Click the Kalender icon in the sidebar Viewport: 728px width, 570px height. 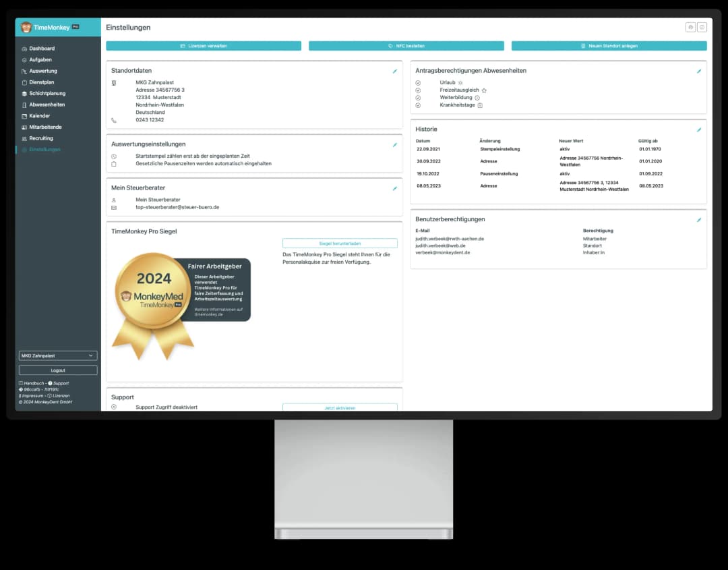pyautogui.click(x=24, y=116)
